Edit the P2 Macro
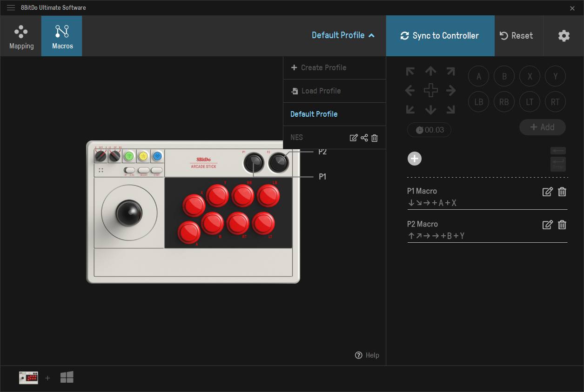584x392 pixels. (548, 225)
